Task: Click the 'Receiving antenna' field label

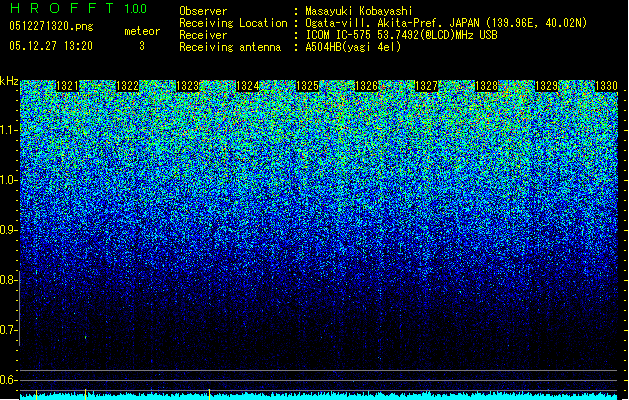Action: pyautogui.click(x=230, y=47)
